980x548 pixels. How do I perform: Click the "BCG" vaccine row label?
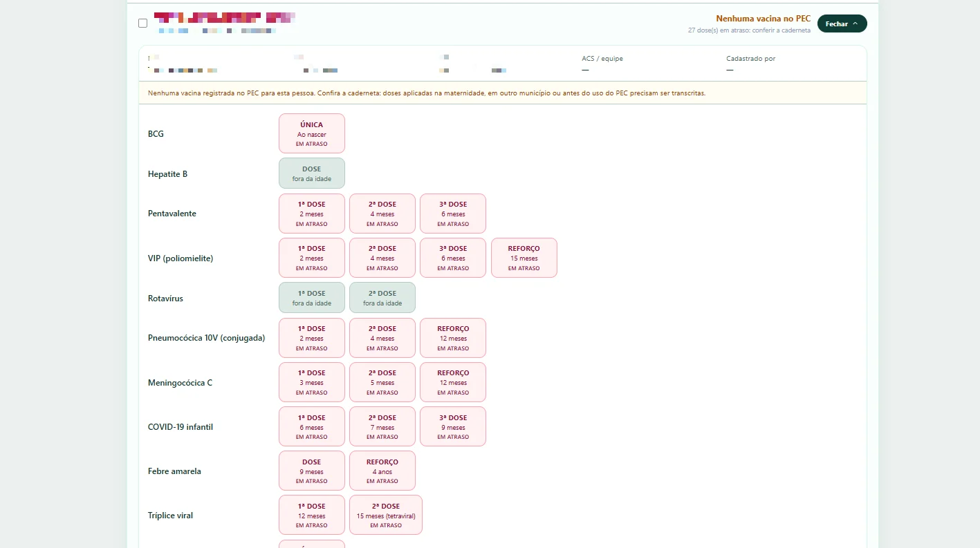point(156,134)
